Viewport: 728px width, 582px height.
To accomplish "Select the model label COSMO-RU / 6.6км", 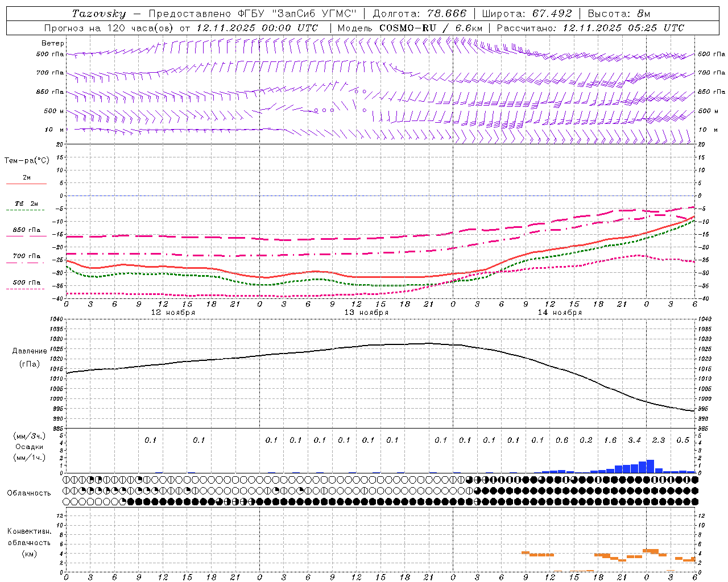I will [x=431, y=28].
